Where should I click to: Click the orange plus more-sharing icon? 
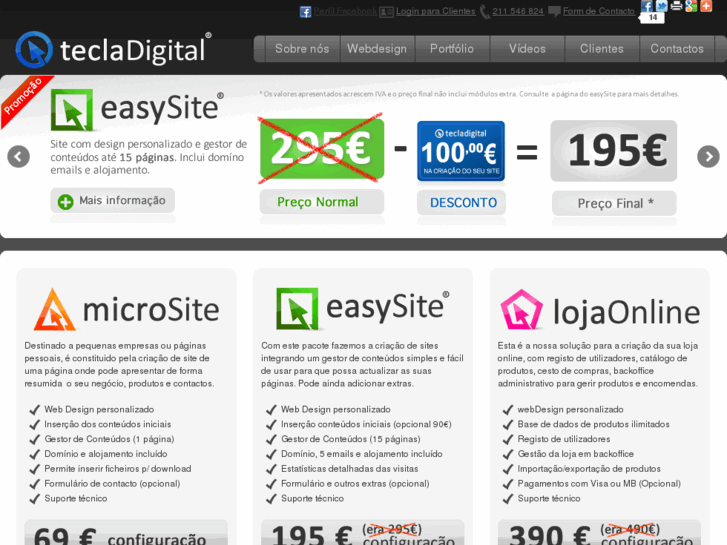coord(706,6)
